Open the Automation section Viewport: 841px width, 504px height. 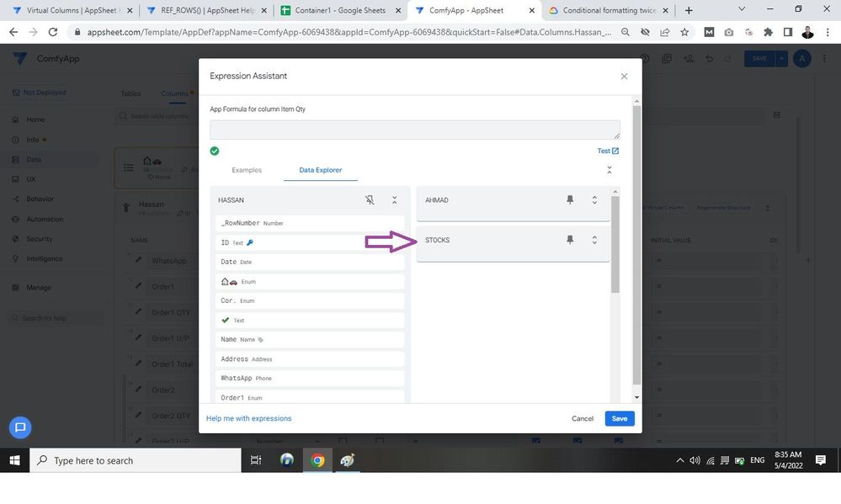45,219
